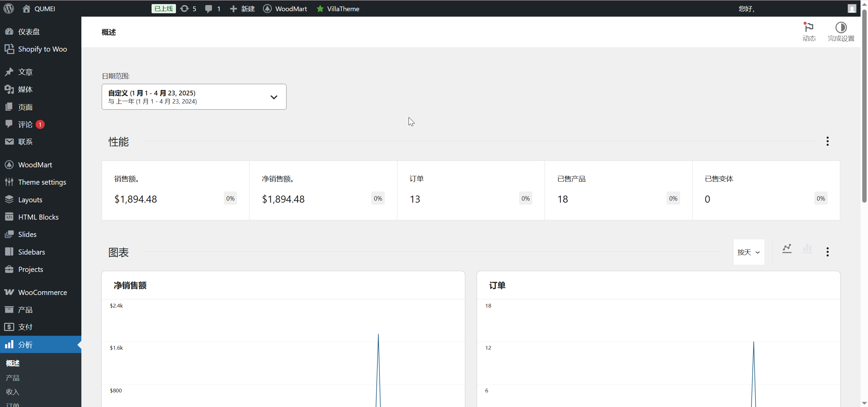Viewport: 868px width, 407px height.
Task: Open the 按天 interval dropdown
Action: 749,252
